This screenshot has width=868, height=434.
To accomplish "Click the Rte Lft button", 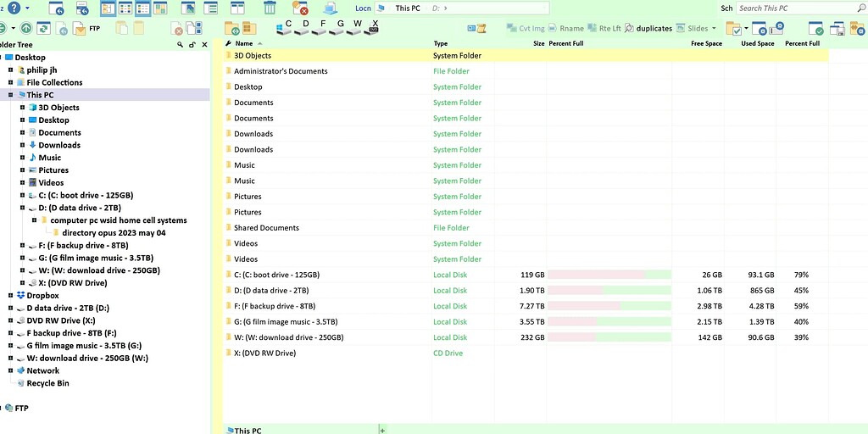I will (x=604, y=28).
